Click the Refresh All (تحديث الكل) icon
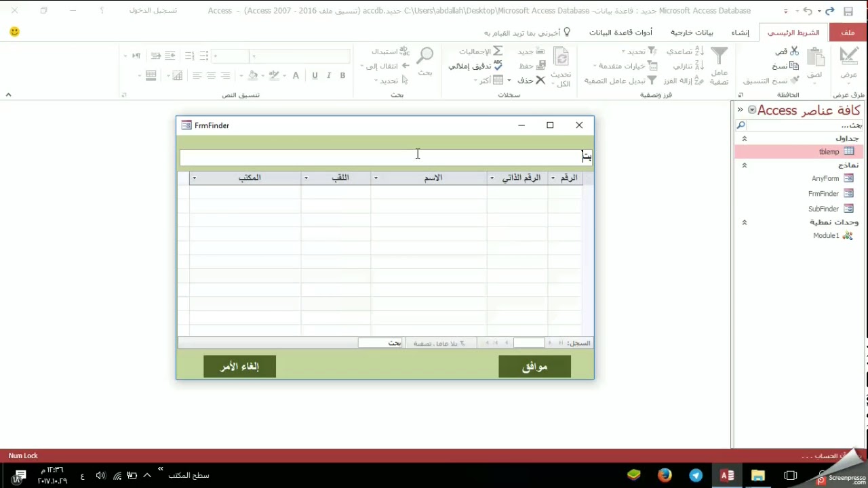Screen dimensions: 868x488 pyautogui.click(x=561, y=57)
